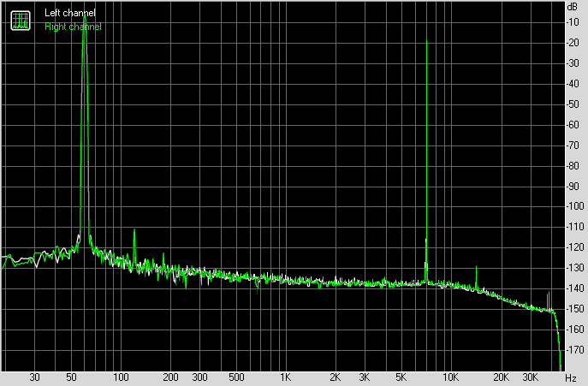Viewport: 588px width, 386px height.
Task: Click the '1K' frequency label
Action: (285, 377)
